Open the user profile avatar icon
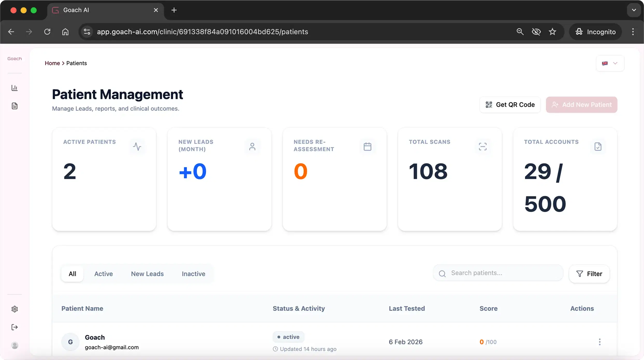The width and height of the screenshot is (644, 360). click(x=15, y=345)
